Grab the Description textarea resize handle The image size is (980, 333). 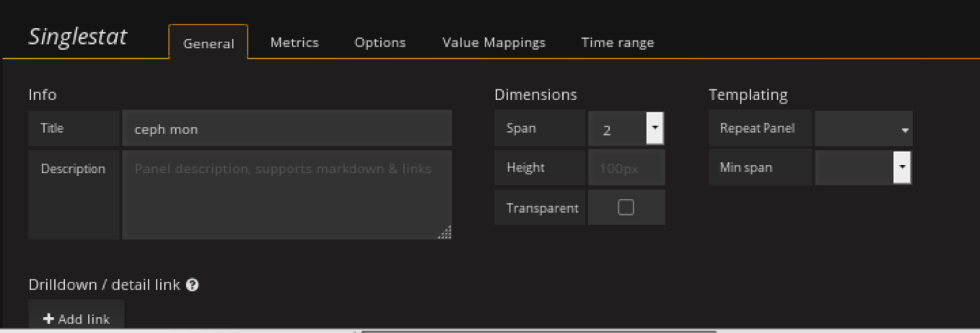point(445,232)
